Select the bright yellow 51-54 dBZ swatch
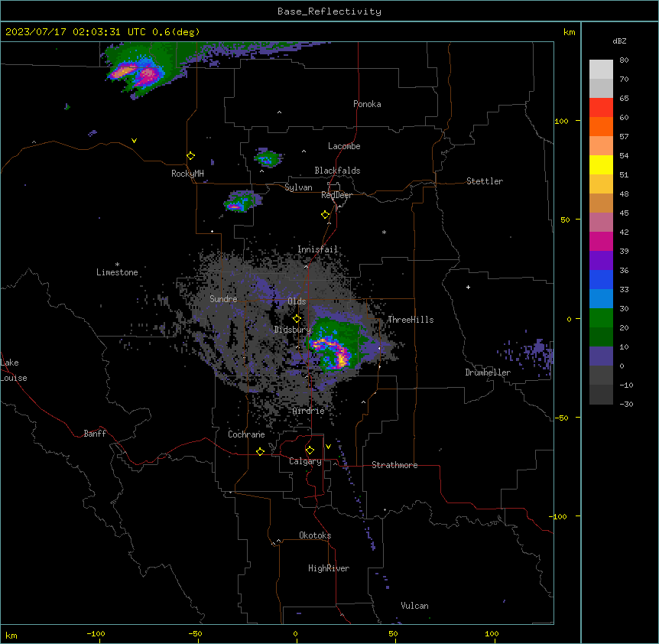This screenshot has height=644, width=659. [601, 164]
